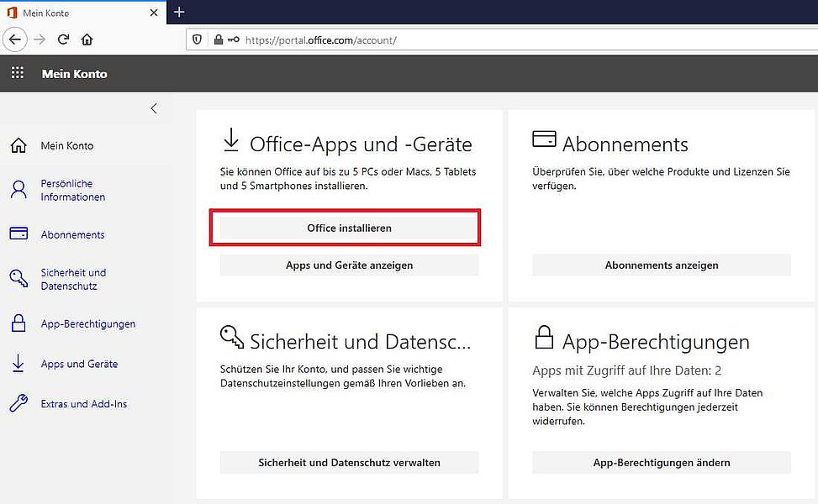The height and width of the screenshot is (504, 818).
Task: Open Extras und Add-Ins sidebar link
Action: pyautogui.click(x=84, y=404)
